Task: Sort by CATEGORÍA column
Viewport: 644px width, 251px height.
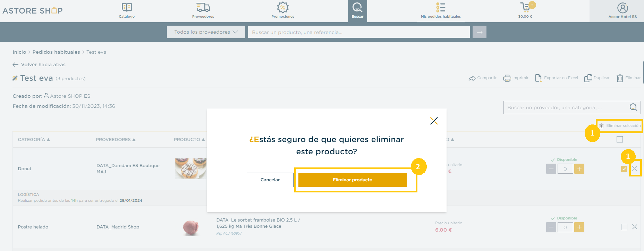Action: pos(34,139)
